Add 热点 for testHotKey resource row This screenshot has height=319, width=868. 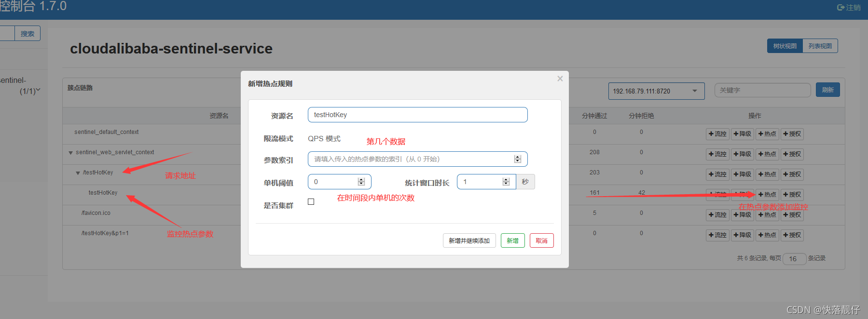coord(767,195)
